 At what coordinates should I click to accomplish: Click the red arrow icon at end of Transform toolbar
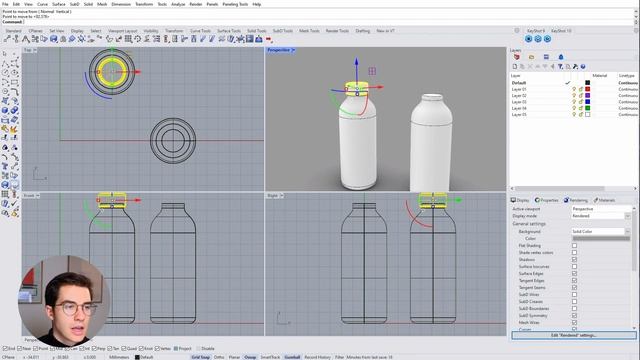point(269,39)
